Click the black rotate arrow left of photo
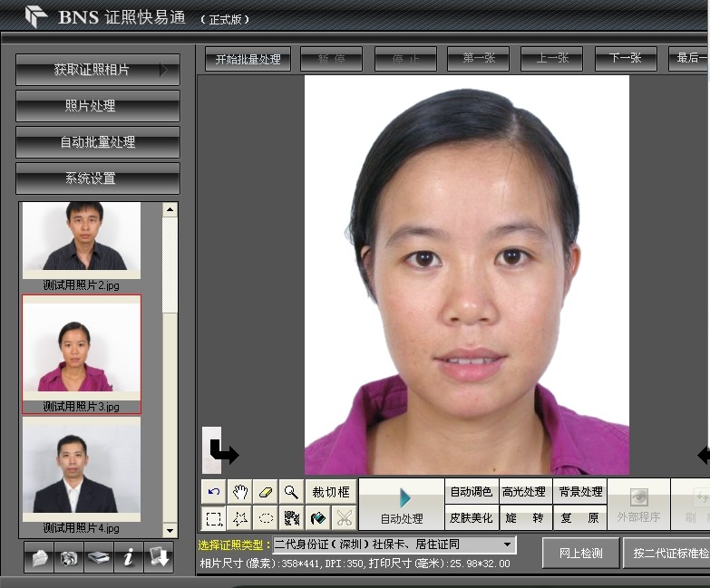Viewport: 710px width, 588px height. click(x=223, y=450)
